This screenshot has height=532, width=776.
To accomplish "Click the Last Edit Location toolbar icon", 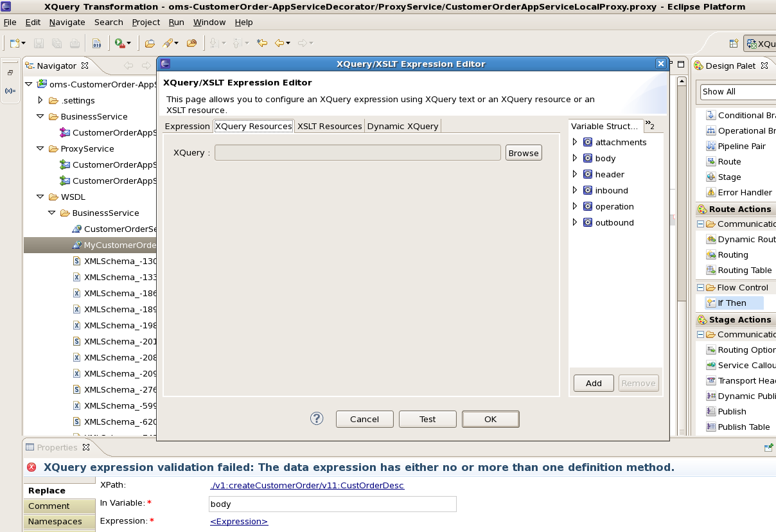I will (261, 43).
